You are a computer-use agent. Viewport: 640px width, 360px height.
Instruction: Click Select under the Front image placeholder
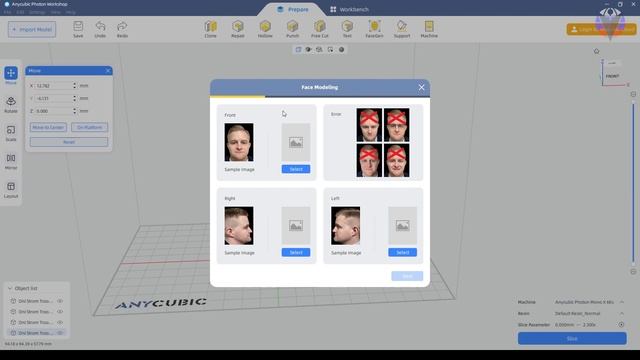click(296, 169)
